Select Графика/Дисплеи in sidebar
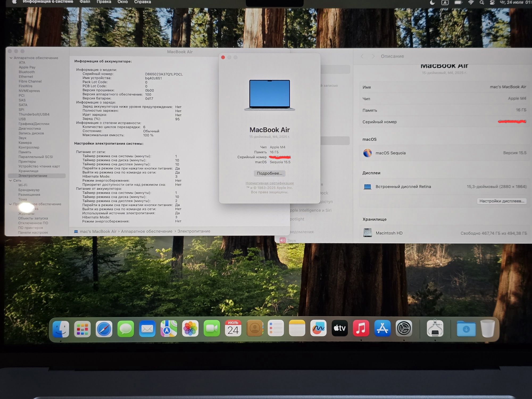Image resolution: width=532 pixels, height=399 pixels. pyautogui.click(x=34, y=124)
